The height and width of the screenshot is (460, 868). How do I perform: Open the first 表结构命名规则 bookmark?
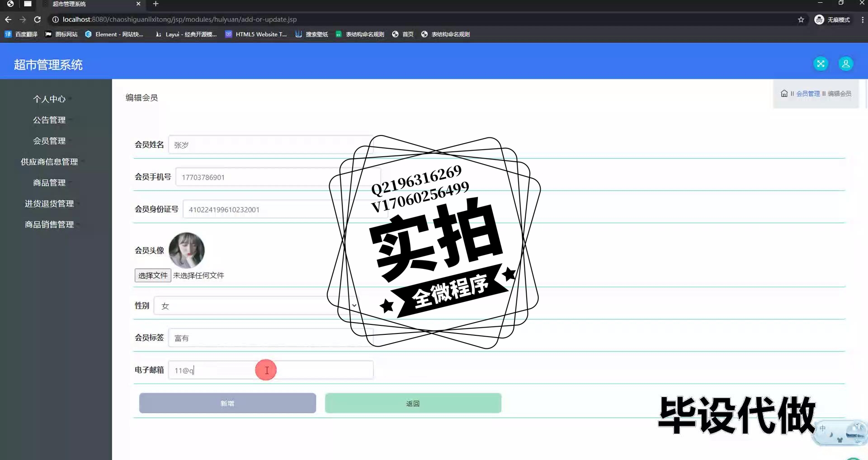tap(360, 34)
